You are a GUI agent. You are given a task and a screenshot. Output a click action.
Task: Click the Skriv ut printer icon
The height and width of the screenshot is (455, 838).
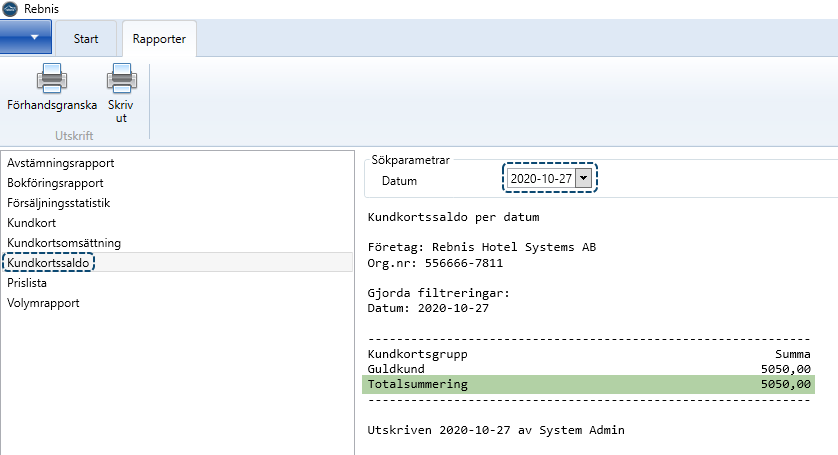pyautogui.click(x=122, y=78)
